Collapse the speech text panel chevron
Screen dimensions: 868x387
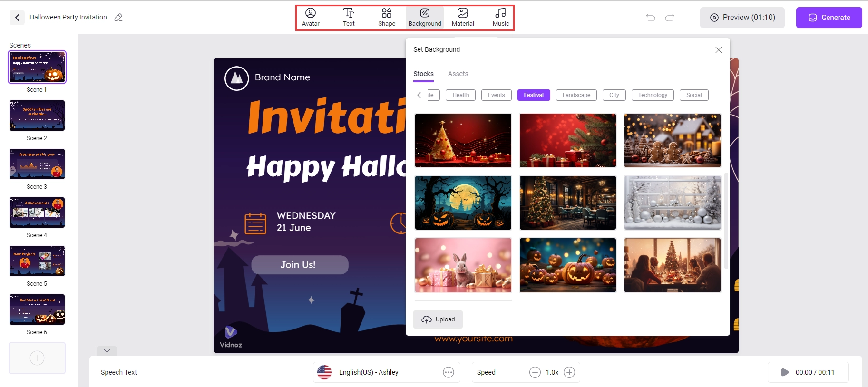pos(107,351)
